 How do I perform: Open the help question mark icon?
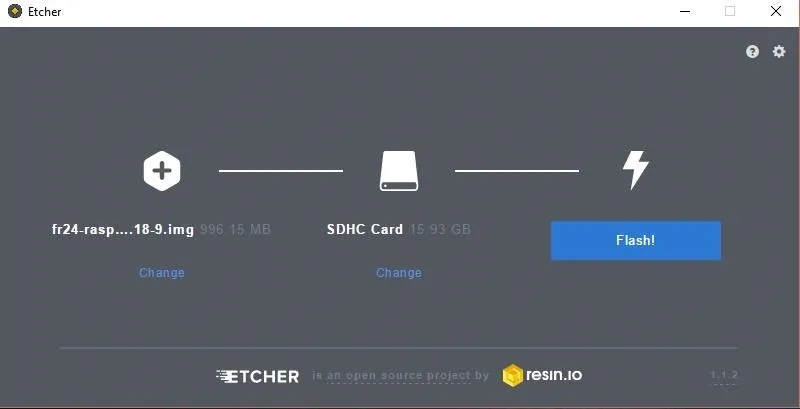coord(752,52)
